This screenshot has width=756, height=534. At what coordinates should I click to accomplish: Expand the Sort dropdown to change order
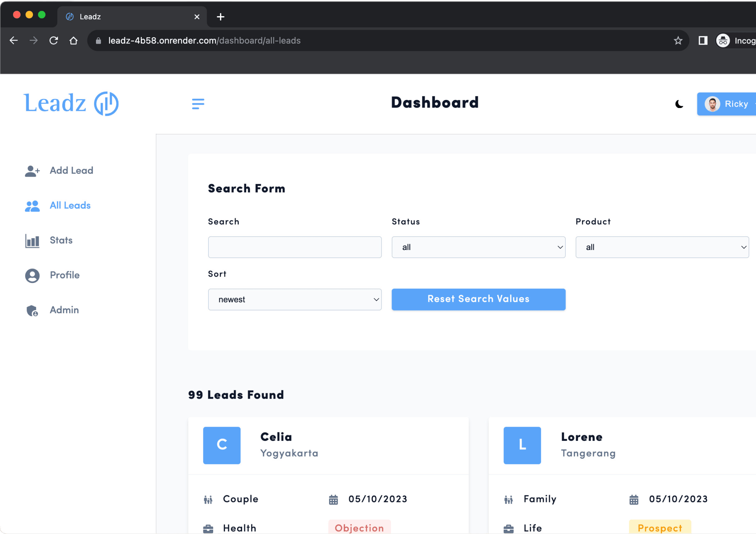coord(294,299)
